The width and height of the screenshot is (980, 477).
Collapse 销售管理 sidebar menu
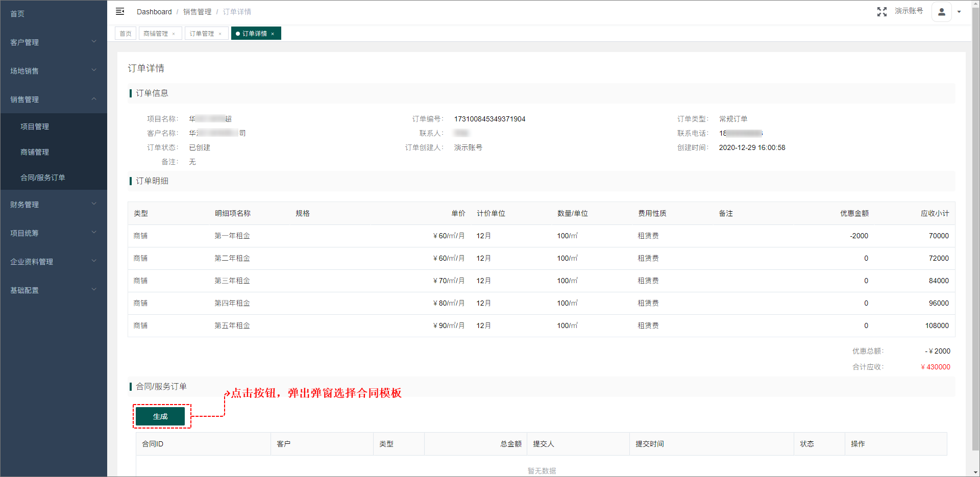pyautogui.click(x=54, y=99)
